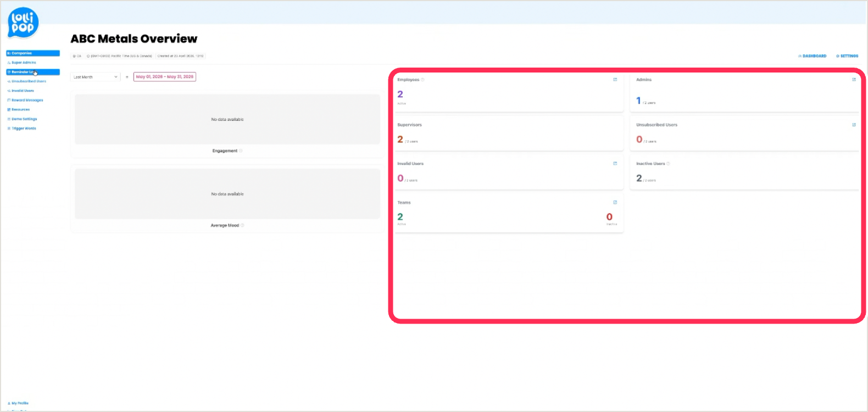
Task: Open My Profile in the sidebar
Action: tap(18, 403)
